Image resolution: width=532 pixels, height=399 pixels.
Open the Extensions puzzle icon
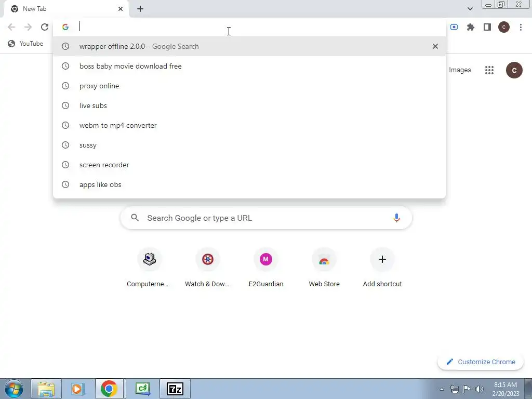(471, 27)
